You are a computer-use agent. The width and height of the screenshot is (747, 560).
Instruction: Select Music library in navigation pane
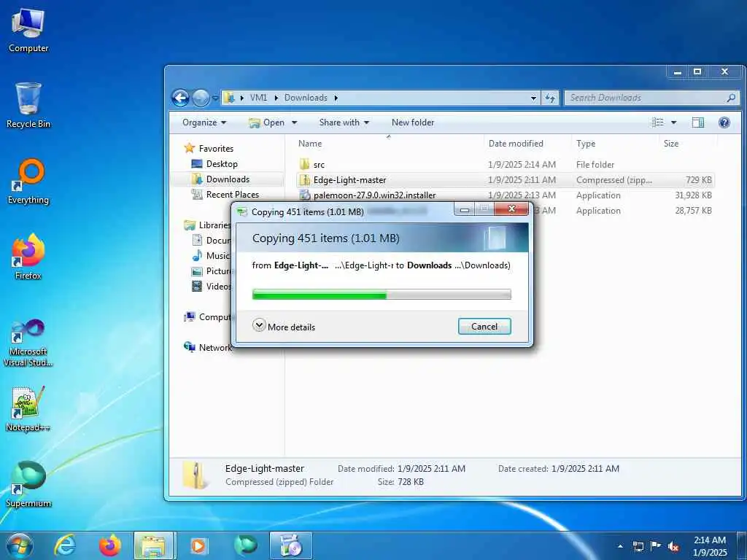point(211,256)
